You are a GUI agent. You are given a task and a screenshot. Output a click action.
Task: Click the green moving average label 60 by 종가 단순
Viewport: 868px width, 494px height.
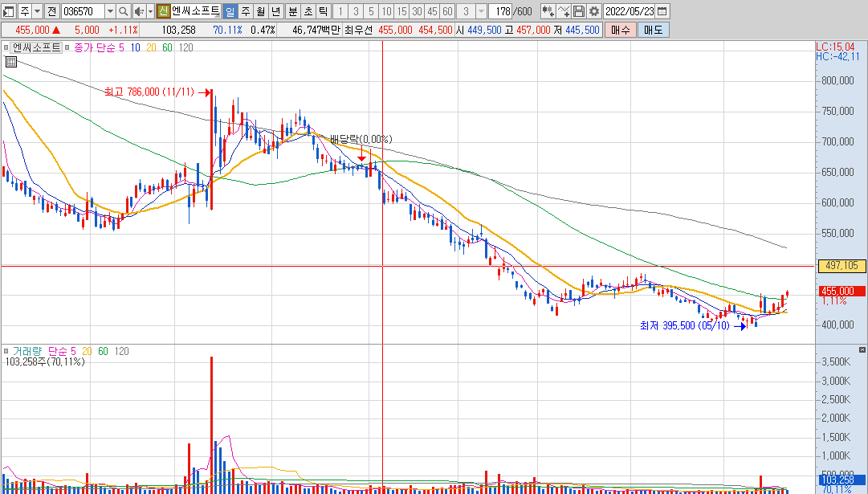point(167,47)
